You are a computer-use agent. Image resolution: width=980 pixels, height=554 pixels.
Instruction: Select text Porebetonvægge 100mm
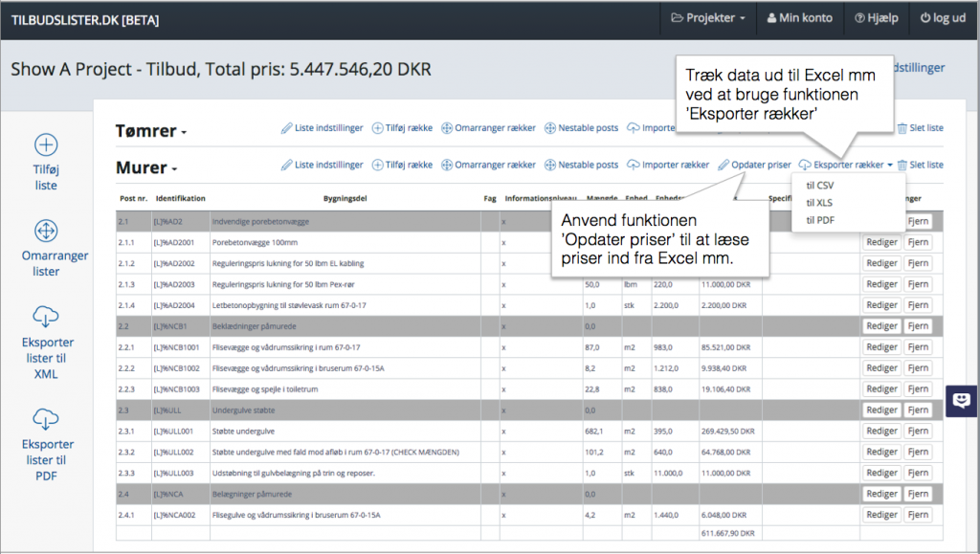255,242
